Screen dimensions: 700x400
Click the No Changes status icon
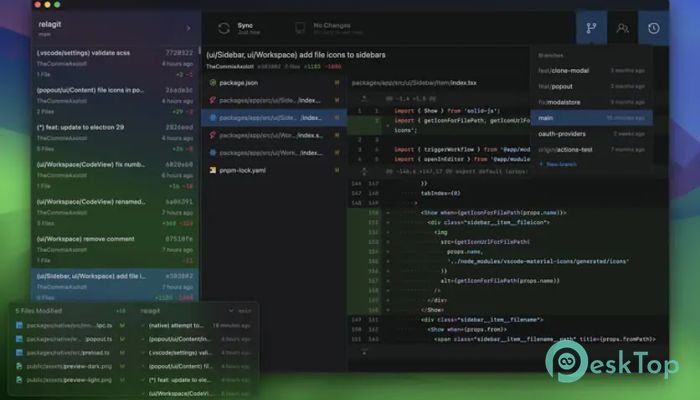300,28
